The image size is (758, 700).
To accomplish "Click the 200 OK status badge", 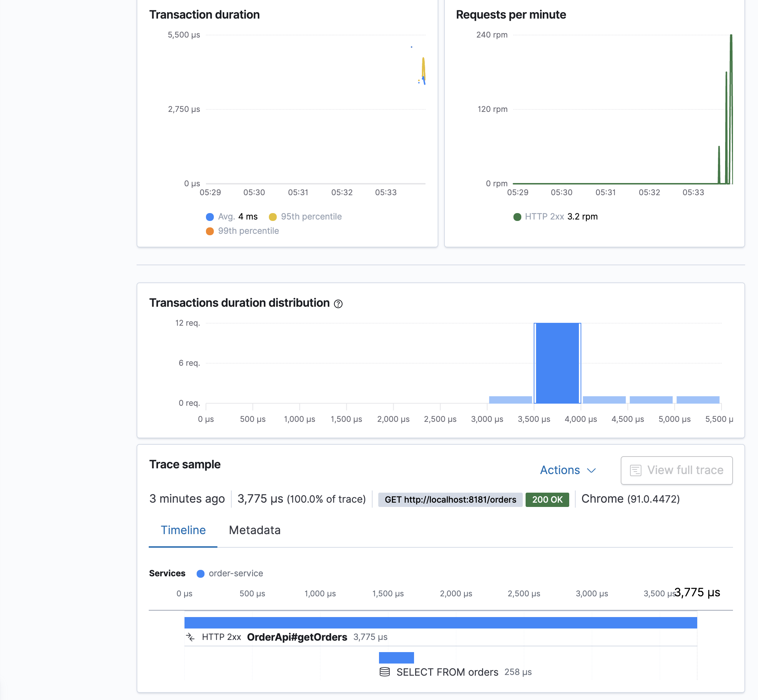I will [547, 500].
